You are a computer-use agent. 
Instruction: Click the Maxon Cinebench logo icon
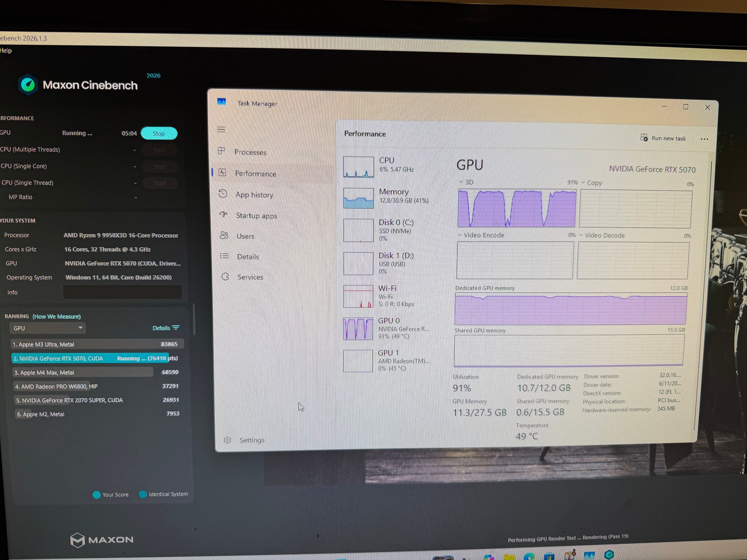tap(28, 85)
